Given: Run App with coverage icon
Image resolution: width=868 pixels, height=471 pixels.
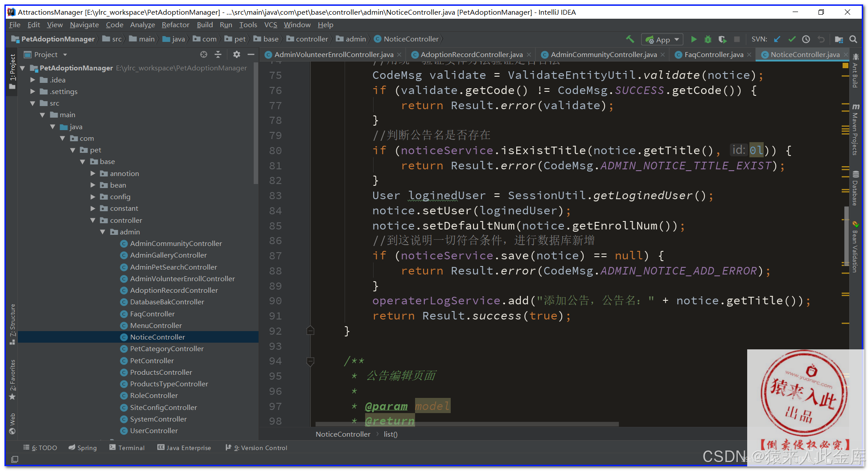Looking at the screenshot, I should click(x=723, y=39).
